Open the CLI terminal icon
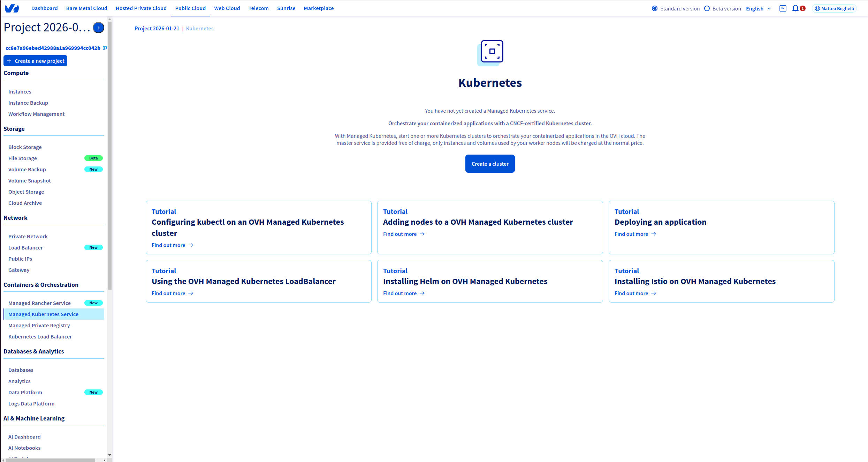This screenshot has width=868, height=462. coord(783,8)
